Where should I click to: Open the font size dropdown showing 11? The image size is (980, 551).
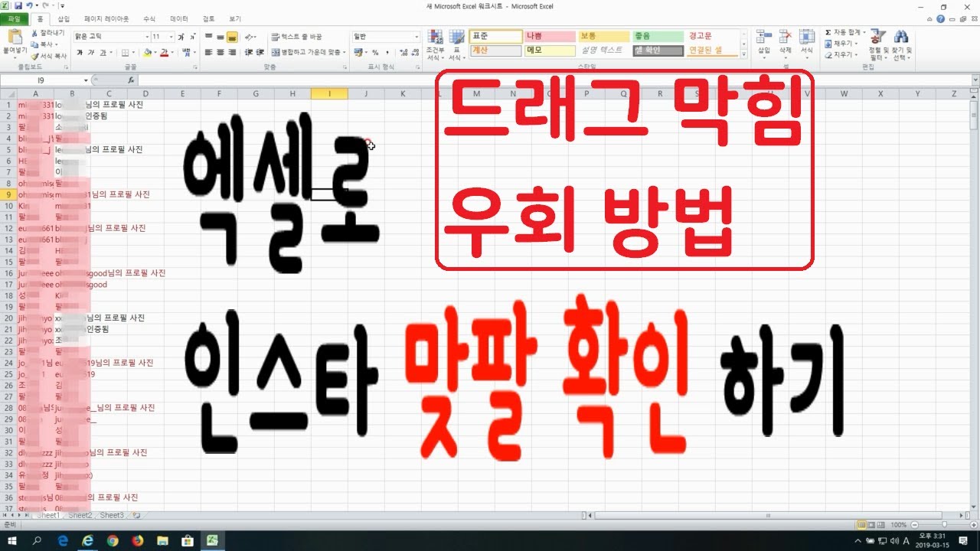(x=171, y=37)
